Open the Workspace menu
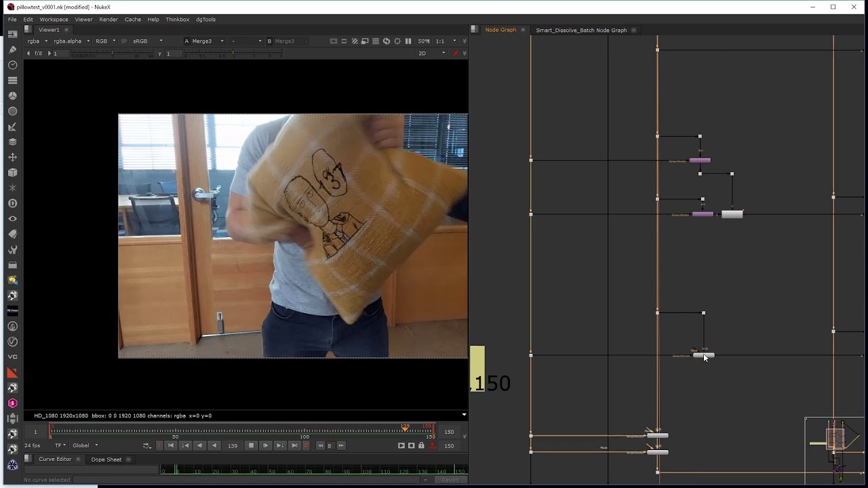This screenshot has width=868, height=488. coord(54,20)
